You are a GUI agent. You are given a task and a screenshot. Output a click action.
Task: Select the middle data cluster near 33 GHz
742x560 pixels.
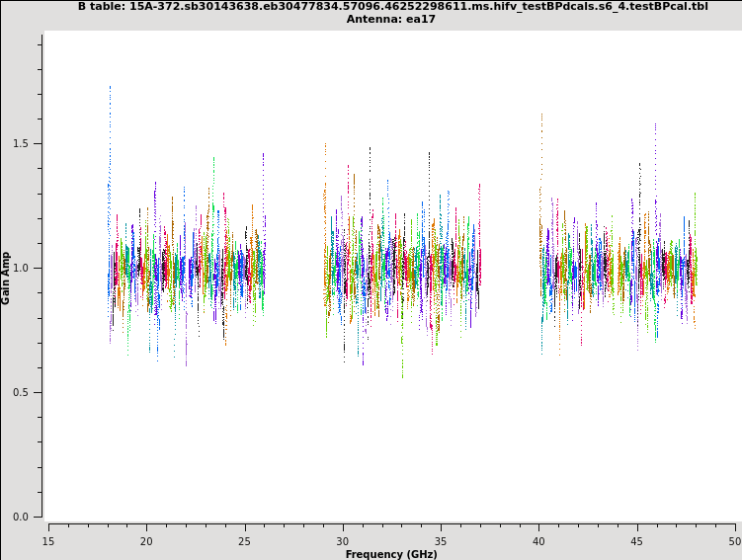[402, 268]
